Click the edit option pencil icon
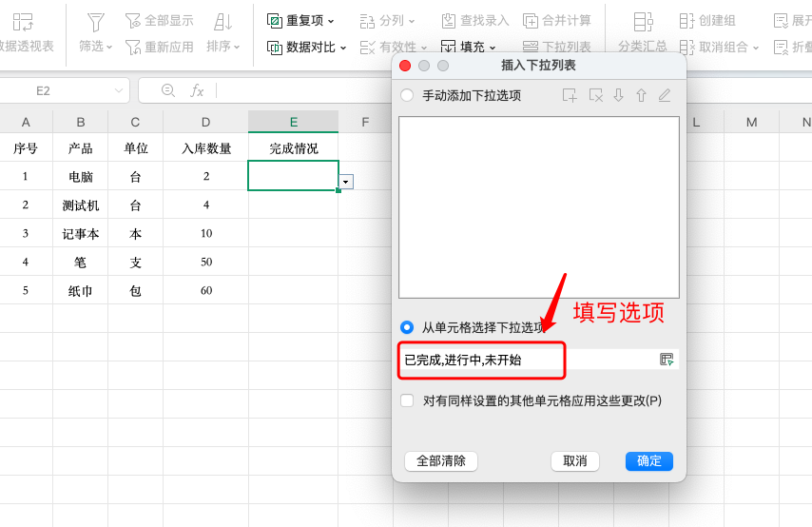This screenshot has width=812, height=527. tap(665, 95)
